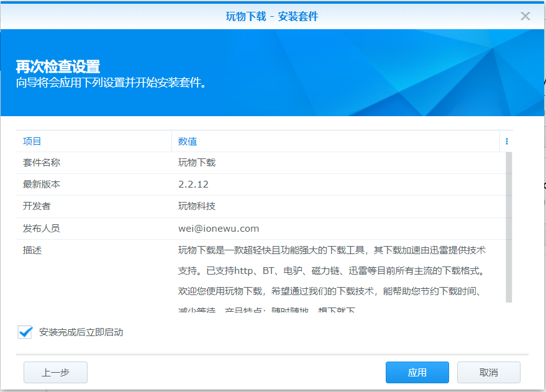This screenshot has width=546, height=392.
Task: Select version value 2.2.12
Action: click(193, 184)
